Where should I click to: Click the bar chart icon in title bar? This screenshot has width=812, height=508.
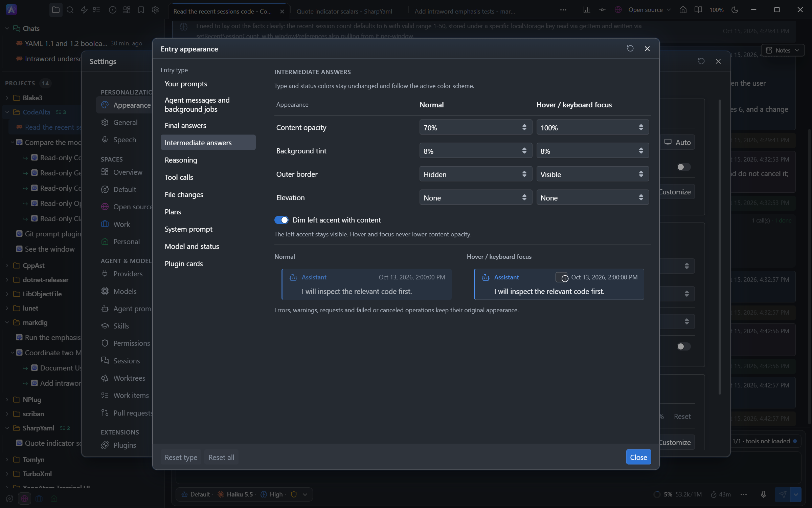(587, 10)
